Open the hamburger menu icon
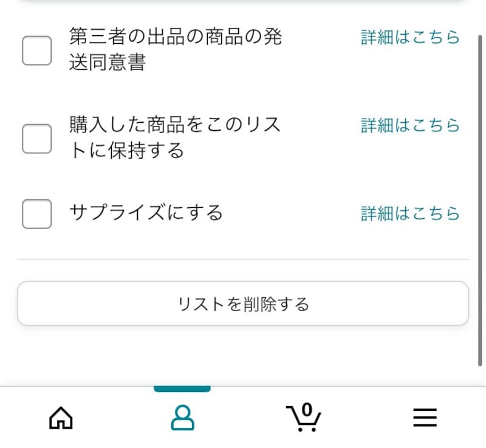The image size is (486, 448). pos(425,418)
